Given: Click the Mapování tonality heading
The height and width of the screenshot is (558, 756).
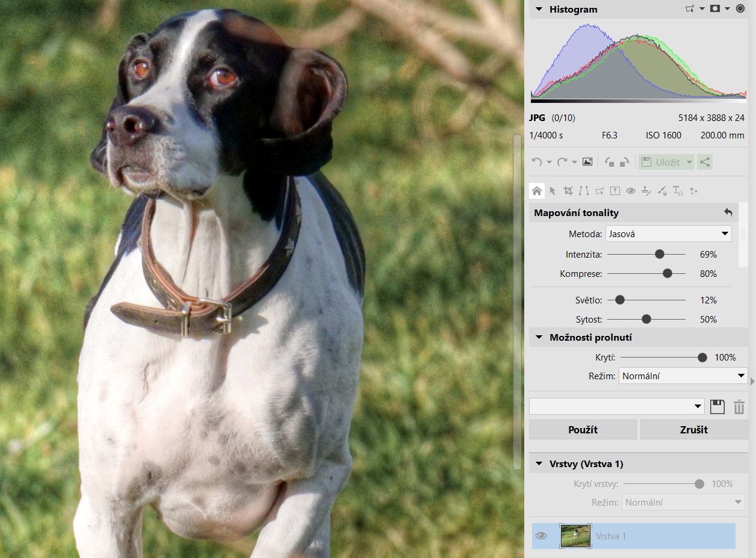Looking at the screenshot, I should coord(576,212).
